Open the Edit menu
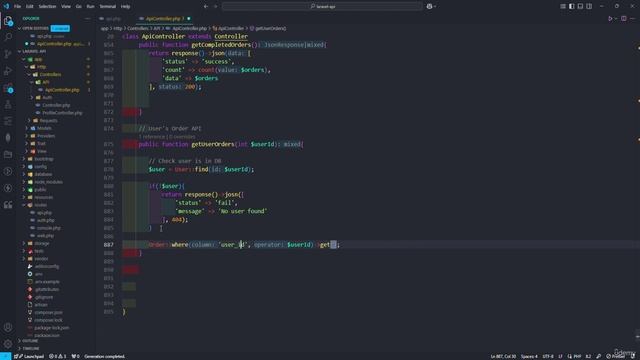Image resolution: width=640 pixels, height=360 pixels. [29, 6]
